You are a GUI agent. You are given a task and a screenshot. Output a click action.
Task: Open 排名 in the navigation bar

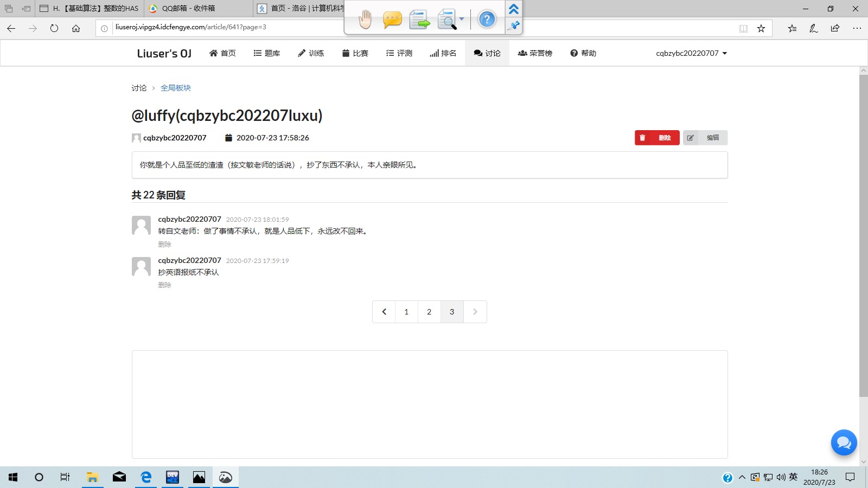click(443, 53)
